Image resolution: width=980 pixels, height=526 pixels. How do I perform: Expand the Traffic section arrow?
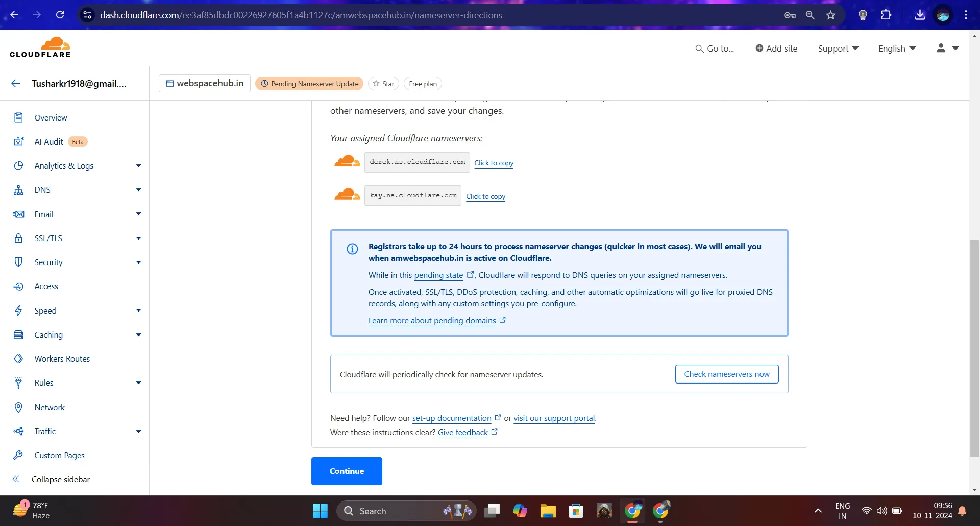click(138, 431)
